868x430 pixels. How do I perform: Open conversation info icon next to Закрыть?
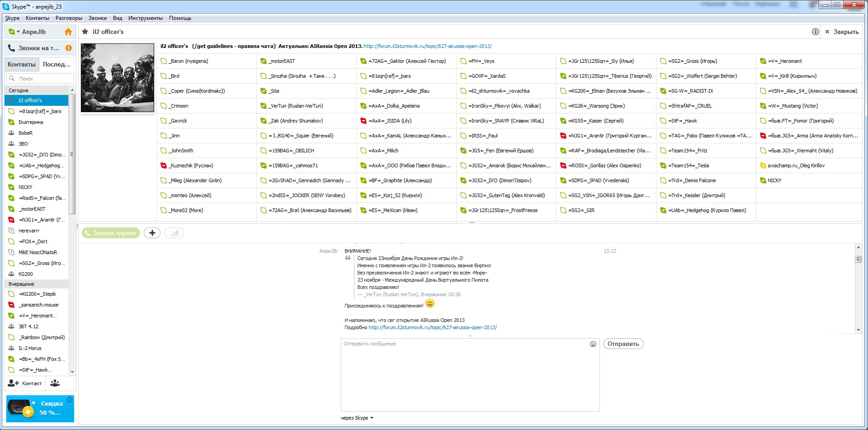pos(815,32)
